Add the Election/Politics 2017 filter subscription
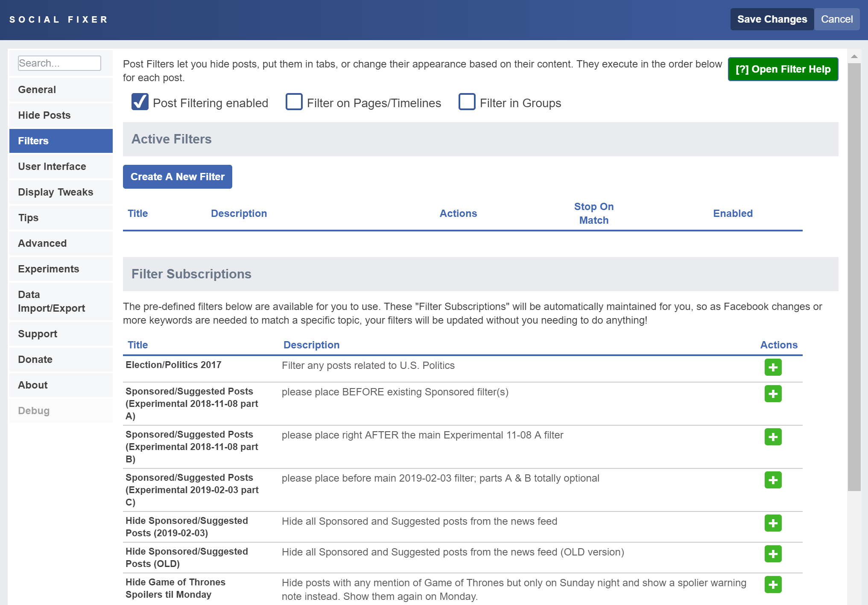The height and width of the screenshot is (605, 868). pyautogui.click(x=773, y=367)
